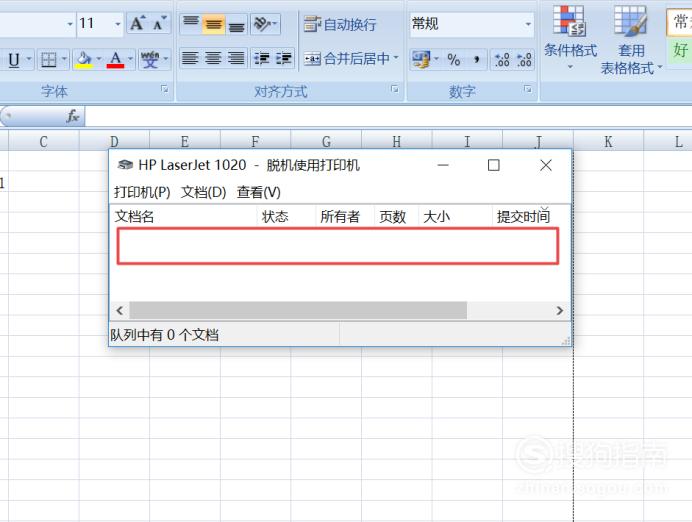The image size is (692, 522).
Task: Apply comma style
Action: pos(476,60)
